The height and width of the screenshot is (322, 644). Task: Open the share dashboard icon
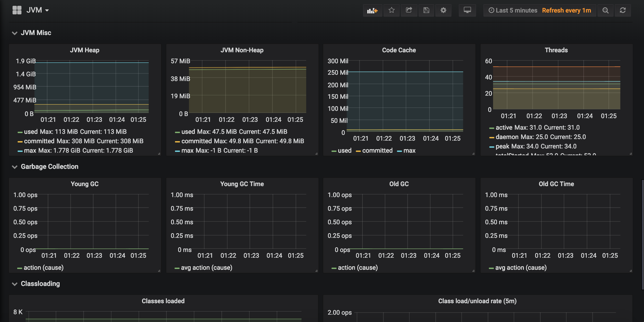coord(409,10)
